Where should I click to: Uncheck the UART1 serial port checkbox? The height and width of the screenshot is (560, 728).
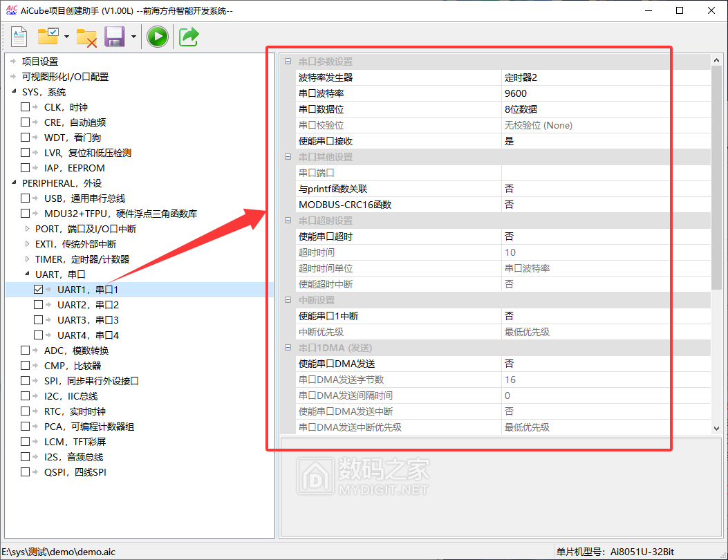[39, 290]
